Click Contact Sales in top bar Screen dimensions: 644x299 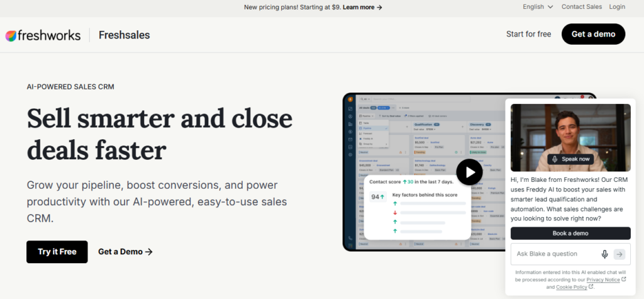(582, 7)
